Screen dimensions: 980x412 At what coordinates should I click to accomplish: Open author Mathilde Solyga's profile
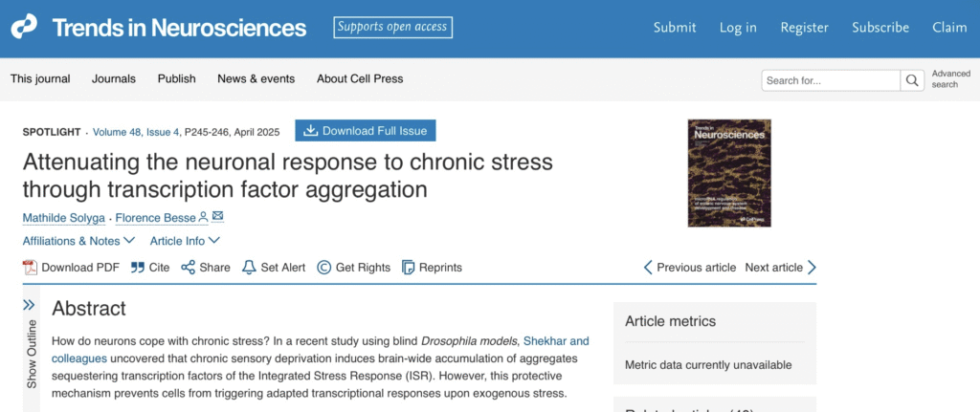(x=64, y=218)
